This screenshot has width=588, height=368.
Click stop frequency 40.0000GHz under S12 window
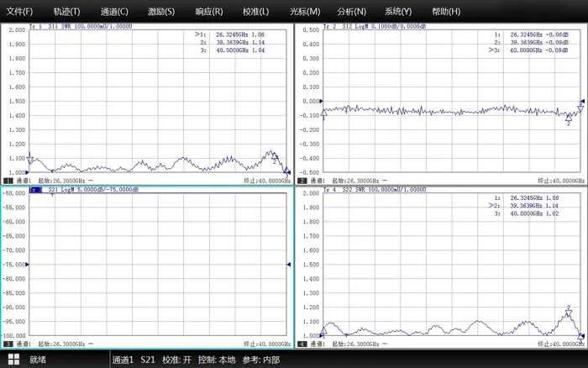click(561, 181)
